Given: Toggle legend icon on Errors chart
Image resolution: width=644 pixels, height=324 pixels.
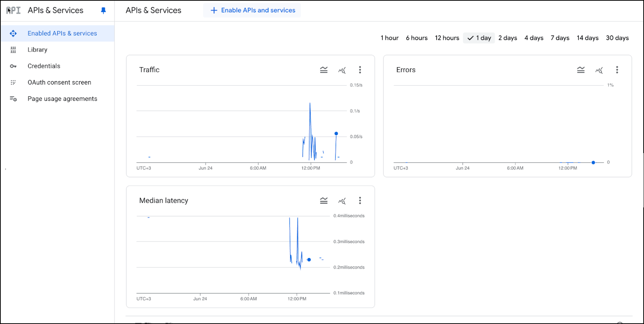Looking at the screenshot, I should (x=580, y=70).
